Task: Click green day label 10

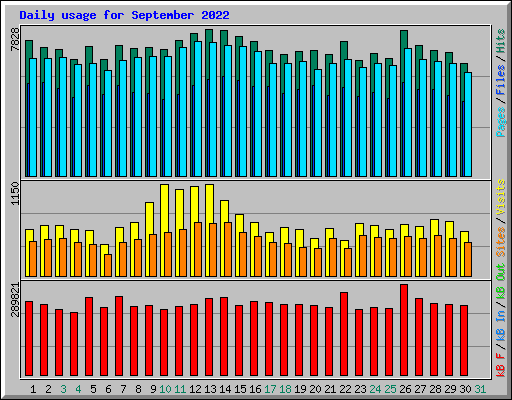Action: 165,389
